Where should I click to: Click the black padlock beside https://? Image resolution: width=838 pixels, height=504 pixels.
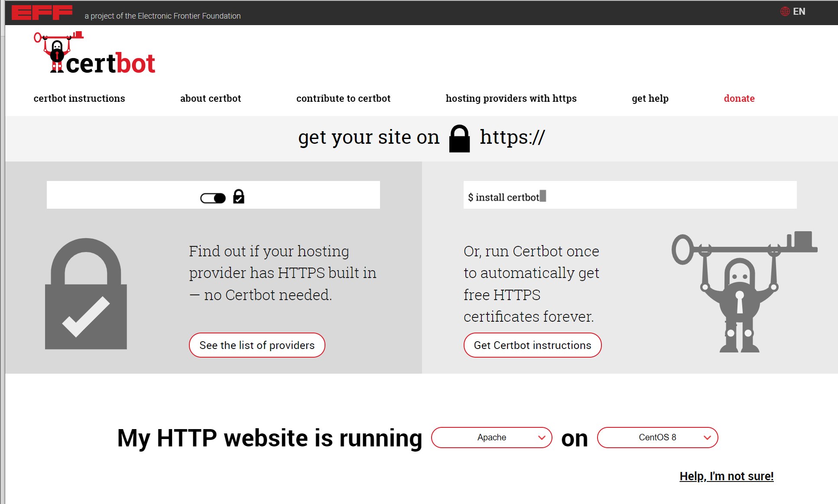(459, 139)
